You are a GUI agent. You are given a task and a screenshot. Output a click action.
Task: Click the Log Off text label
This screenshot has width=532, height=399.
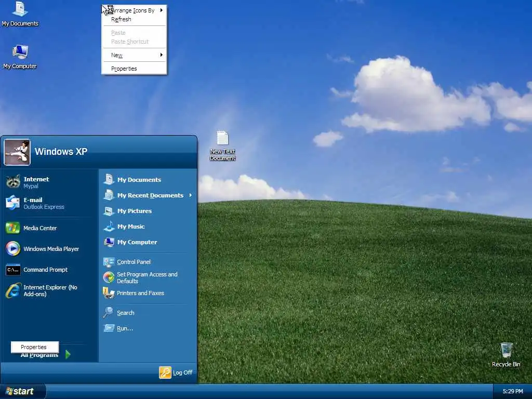pos(182,373)
